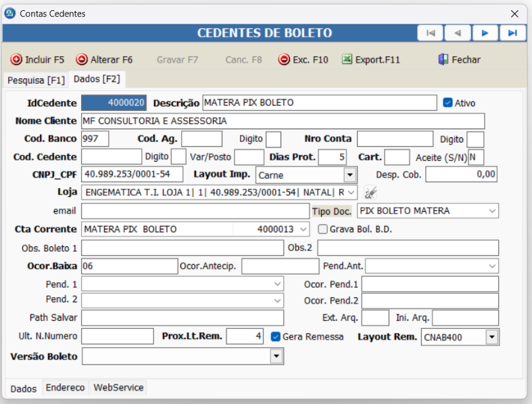Screen dimensions: 532x404
Task: Click the Export.F11 spreadsheet icon
Action: click(x=347, y=60)
